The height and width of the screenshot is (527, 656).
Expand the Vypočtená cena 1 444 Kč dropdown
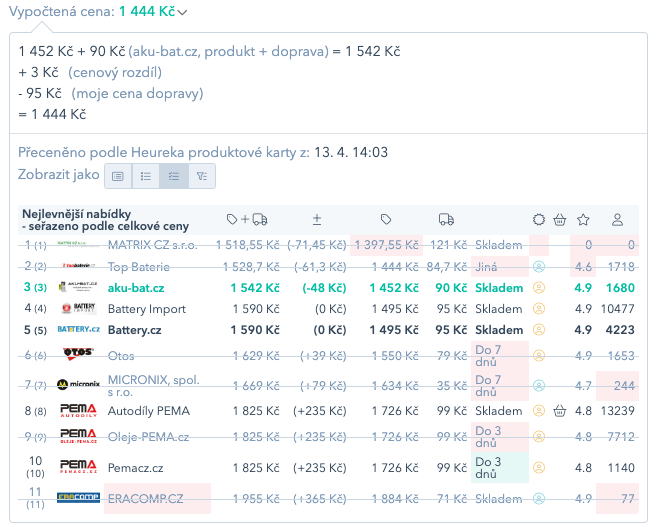tap(182, 12)
